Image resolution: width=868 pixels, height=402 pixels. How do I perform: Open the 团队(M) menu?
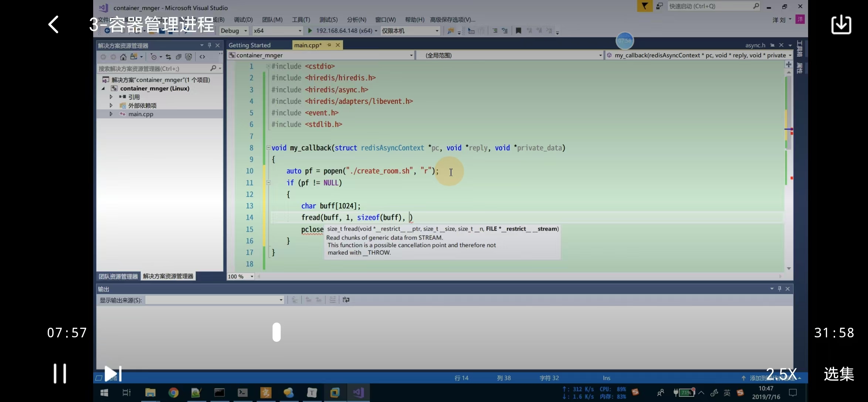point(272,20)
